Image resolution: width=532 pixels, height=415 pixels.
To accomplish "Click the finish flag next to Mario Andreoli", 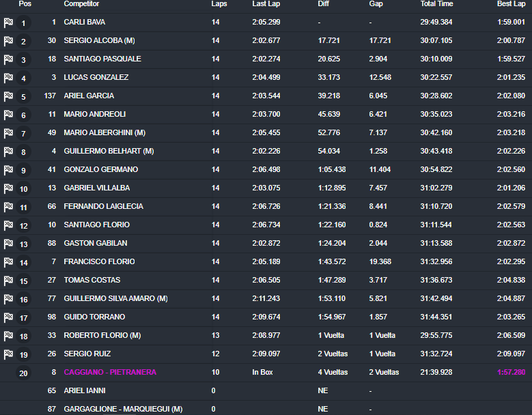I will [8, 115].
